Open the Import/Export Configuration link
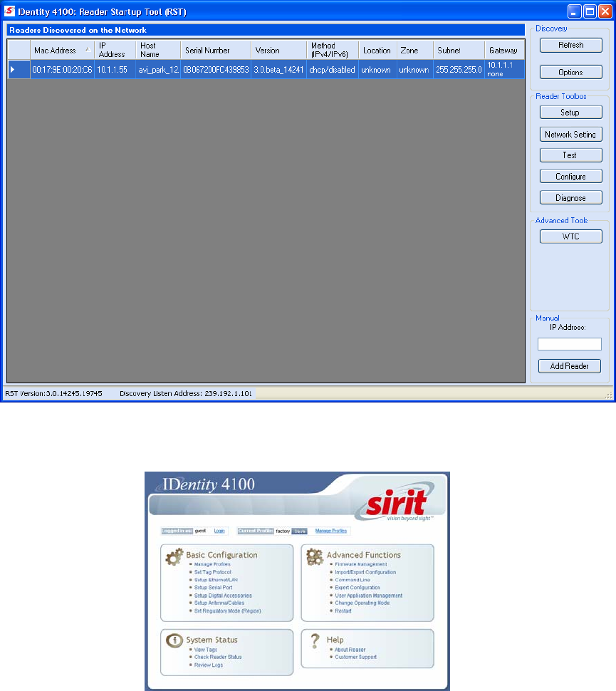This screenshot has width=616, height=691. [x=365, y=572]
